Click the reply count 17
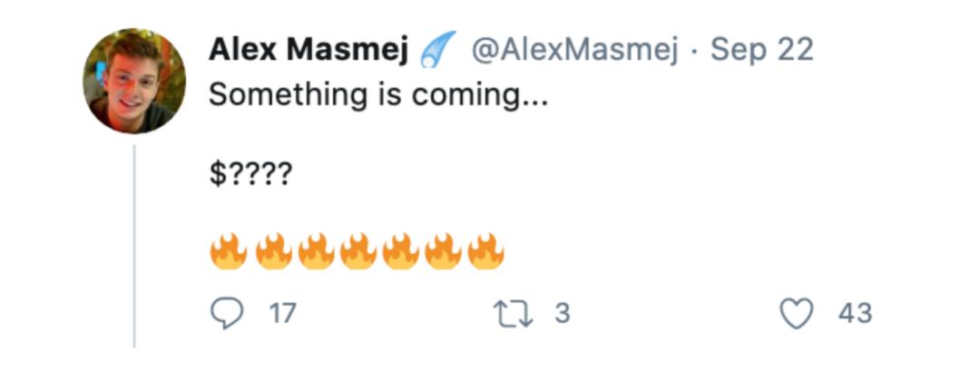Screen dimensions: 980x371 [x=282, y=313]
